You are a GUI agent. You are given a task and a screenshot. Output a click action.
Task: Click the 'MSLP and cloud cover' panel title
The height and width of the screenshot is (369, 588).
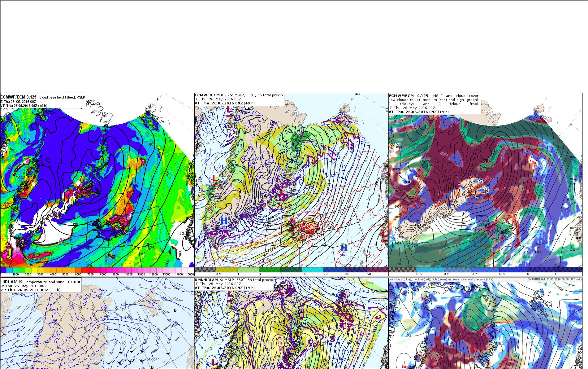pos(456,96)
